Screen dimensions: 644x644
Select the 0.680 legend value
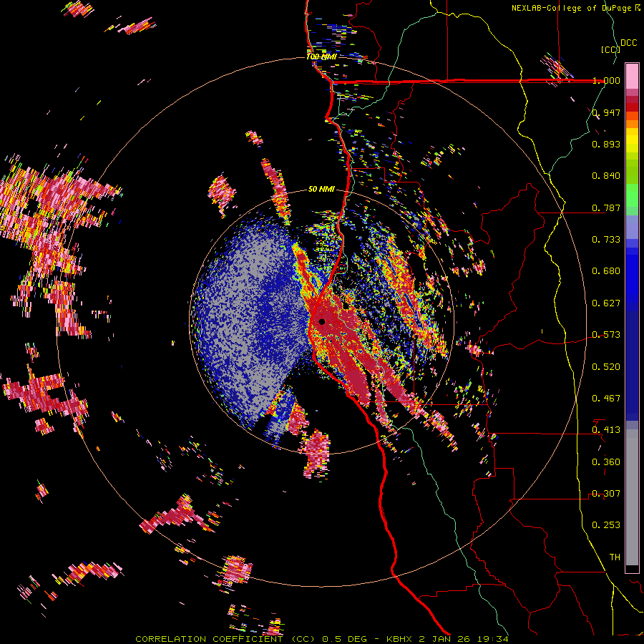click(606, 271)
